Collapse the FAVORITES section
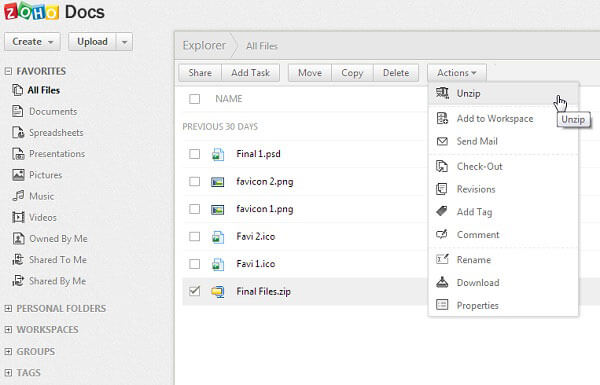 coord(8,71)
